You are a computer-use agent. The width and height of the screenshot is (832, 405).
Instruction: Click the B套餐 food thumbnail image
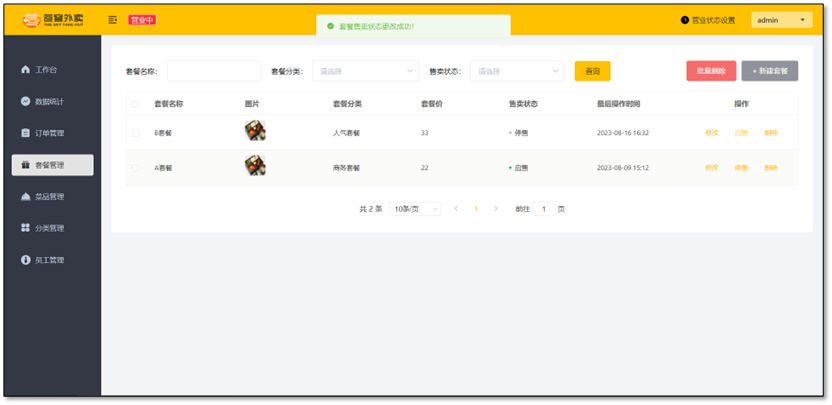(x=255, y=132)
